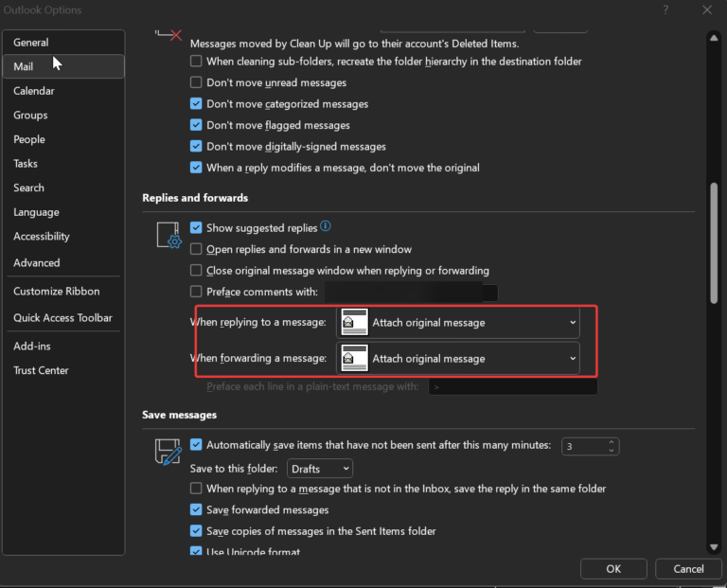727x588 pixels.
Task: Open the Accessibility options category
Action: tap(63, 236)
